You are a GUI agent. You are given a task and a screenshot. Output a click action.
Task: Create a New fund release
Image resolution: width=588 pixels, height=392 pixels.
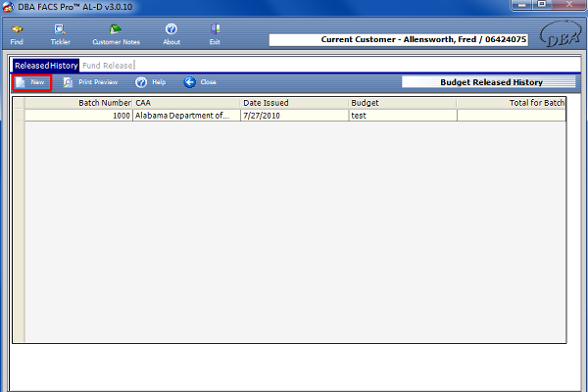tap(32, 82)
